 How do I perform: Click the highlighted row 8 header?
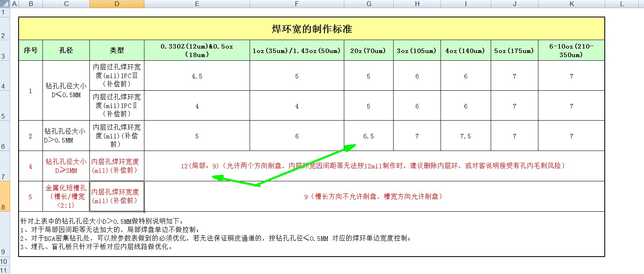pos(5,196)
